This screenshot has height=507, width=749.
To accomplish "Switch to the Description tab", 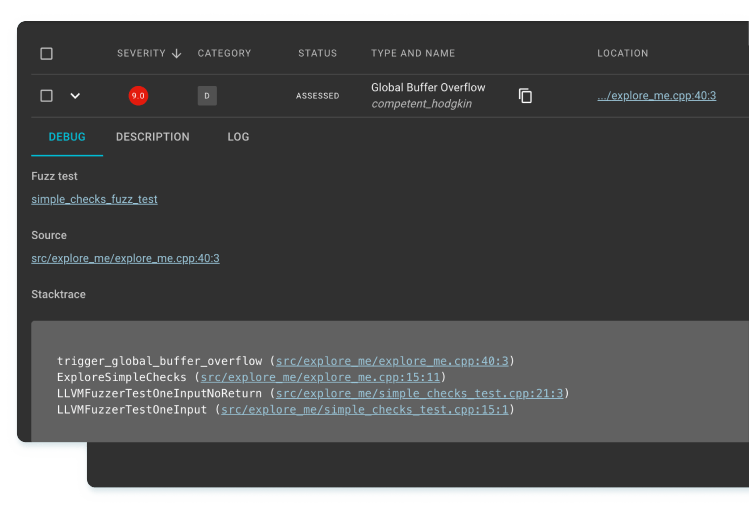I will 152,137.
